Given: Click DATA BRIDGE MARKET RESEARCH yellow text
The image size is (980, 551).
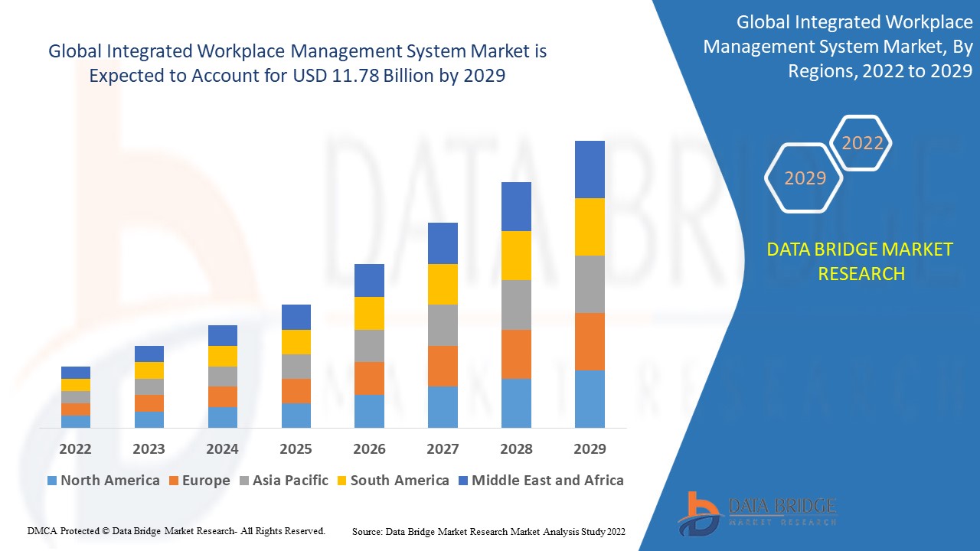Looking at the screenshot, I should (x=861, y=261).
